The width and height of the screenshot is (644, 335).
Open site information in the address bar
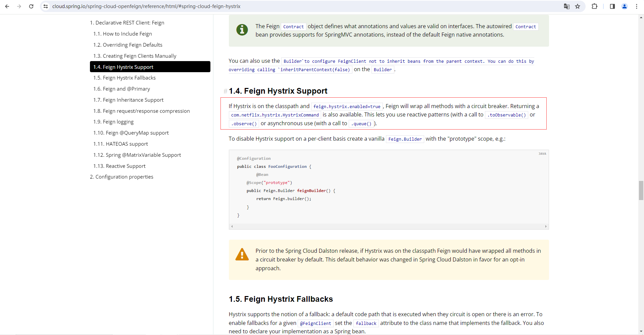45,6
